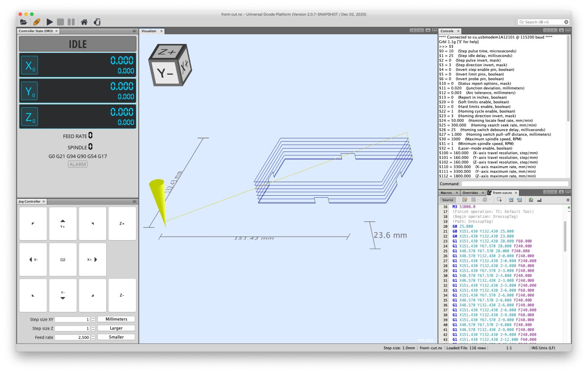Click the reset zero icon in toolbar
Screen dimensions: 588x373
point(97,22)
